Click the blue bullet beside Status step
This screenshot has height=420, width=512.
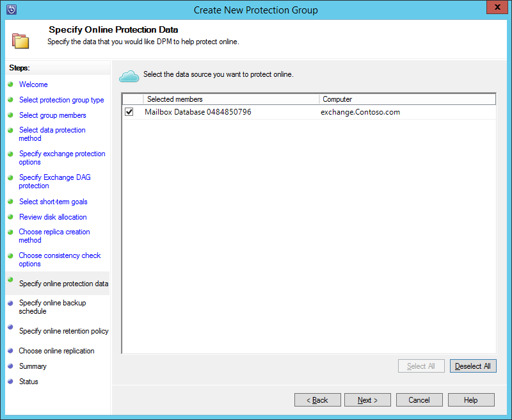12,382
